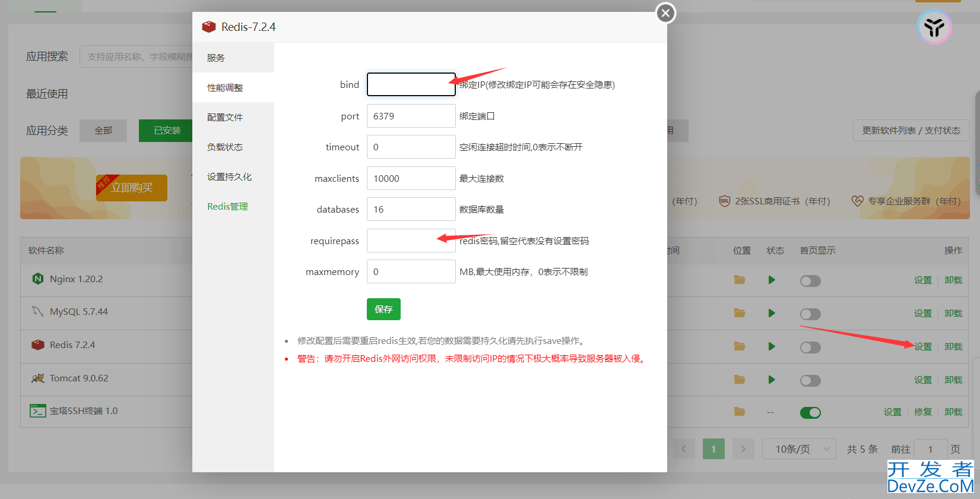Open the Tomcat installation folder icon

point(740,380)
